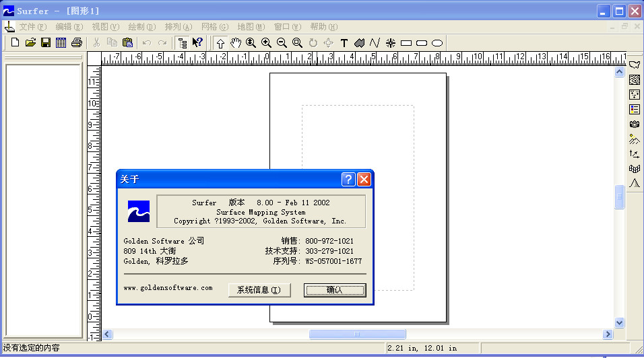Click the Surface map triangle icon
644x358 pixels.
[635, 183]
